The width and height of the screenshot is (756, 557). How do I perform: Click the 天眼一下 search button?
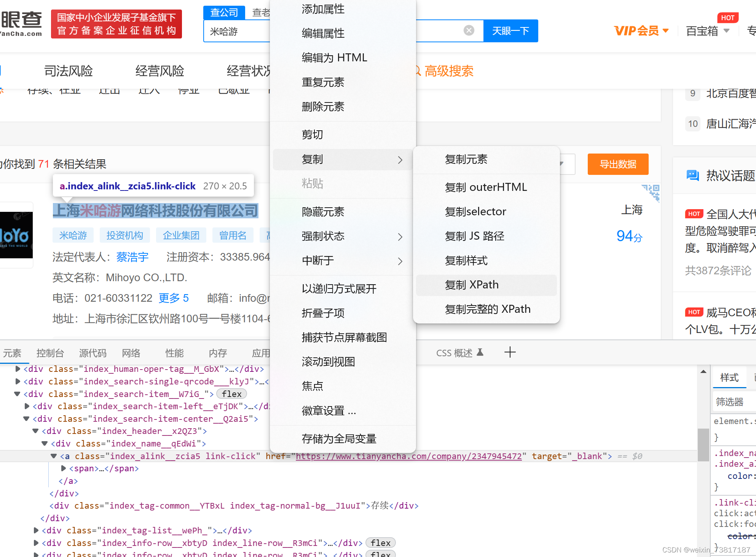510,31
